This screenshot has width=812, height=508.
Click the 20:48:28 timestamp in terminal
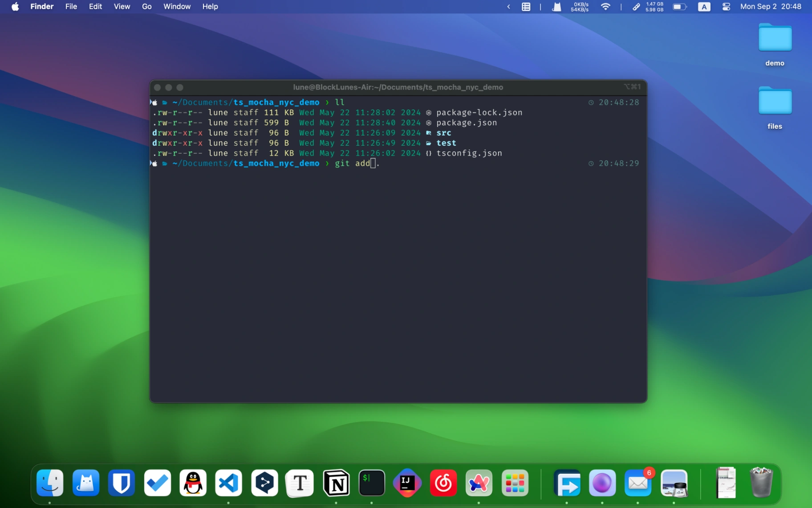click(618, 102)
